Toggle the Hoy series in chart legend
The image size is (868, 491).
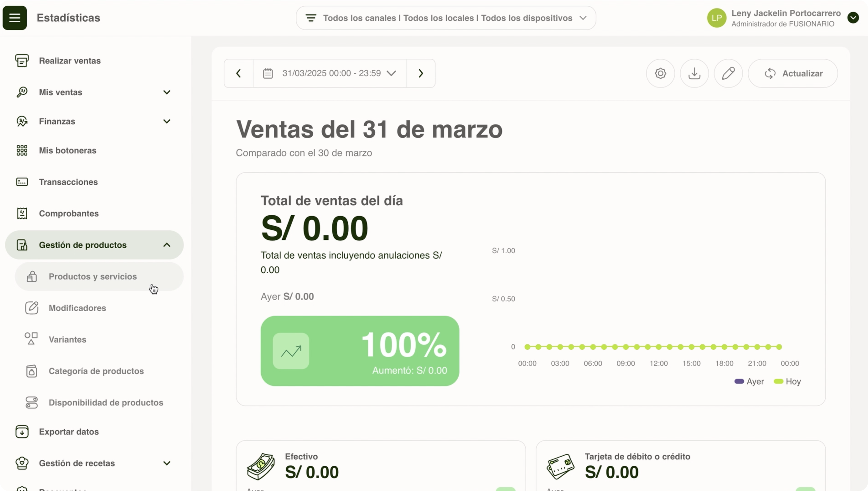tap(787, 381)
